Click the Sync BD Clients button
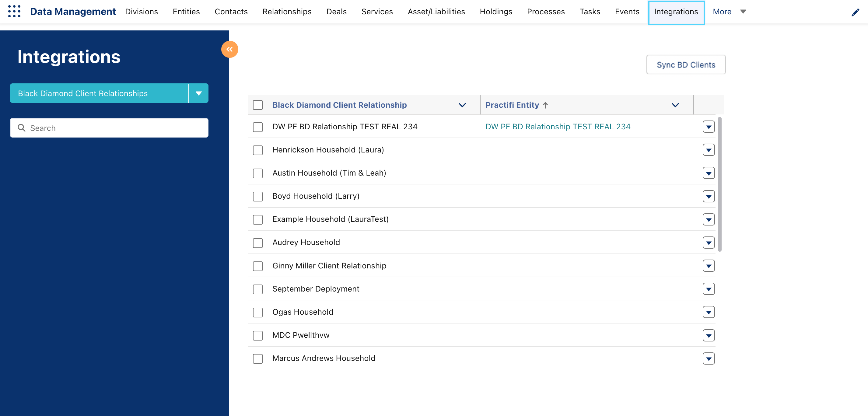 686,65
